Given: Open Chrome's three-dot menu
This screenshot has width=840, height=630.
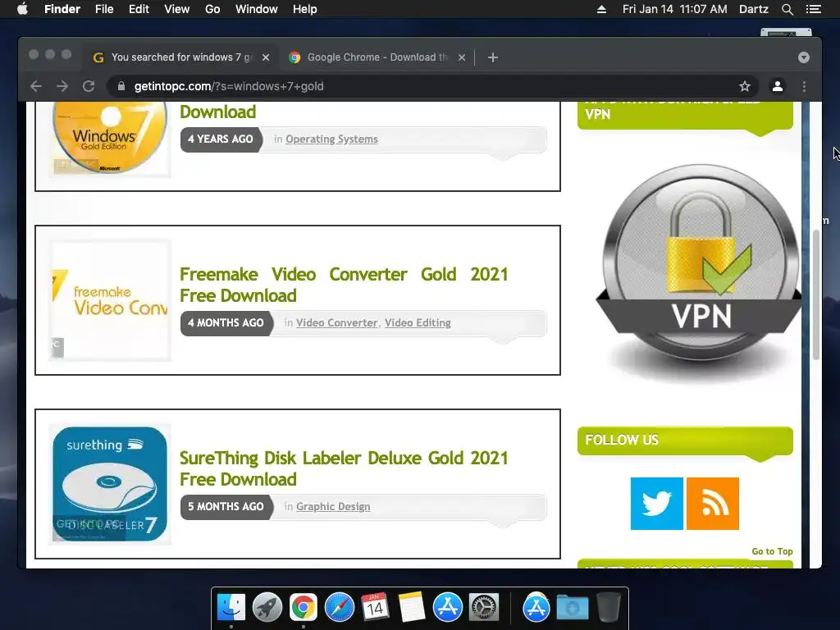Looking at the screenshot, I should (x=804, y=86).
